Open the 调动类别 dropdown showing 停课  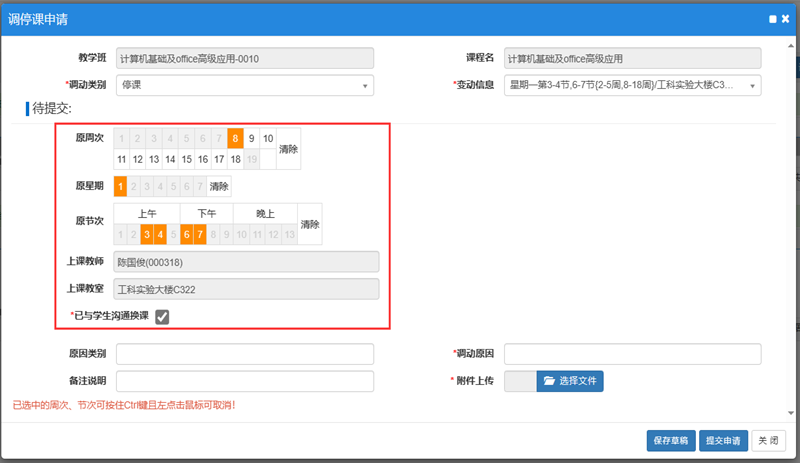pos(244,85)
